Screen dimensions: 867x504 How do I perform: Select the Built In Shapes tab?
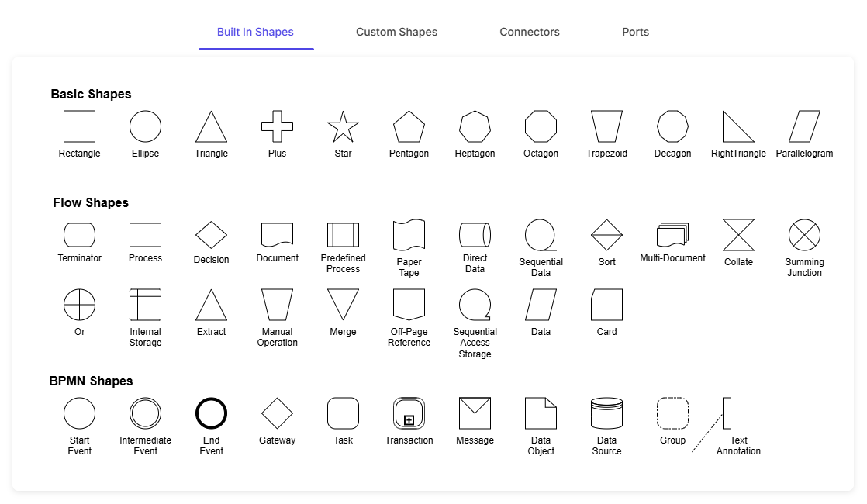[255, 32]
